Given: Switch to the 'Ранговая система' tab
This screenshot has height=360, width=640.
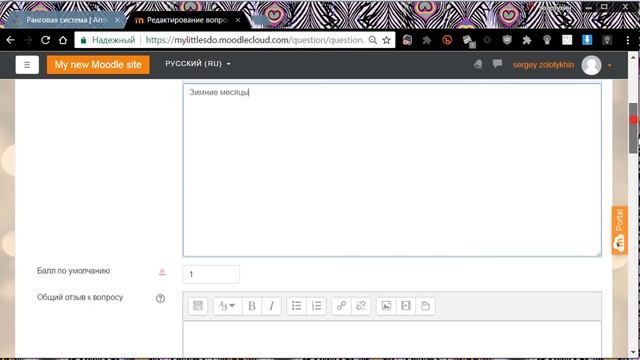Looking at the screenshot, I should point(65,20).
